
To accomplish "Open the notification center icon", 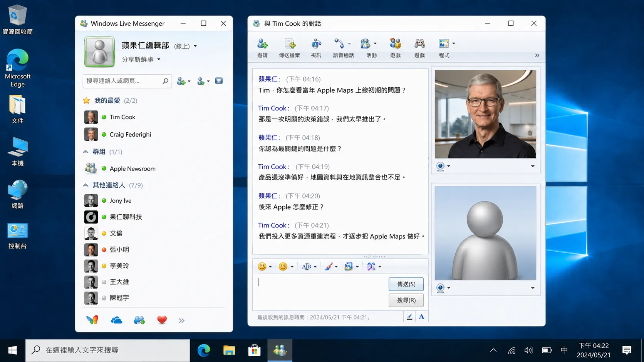I will [x=627, y=350].
